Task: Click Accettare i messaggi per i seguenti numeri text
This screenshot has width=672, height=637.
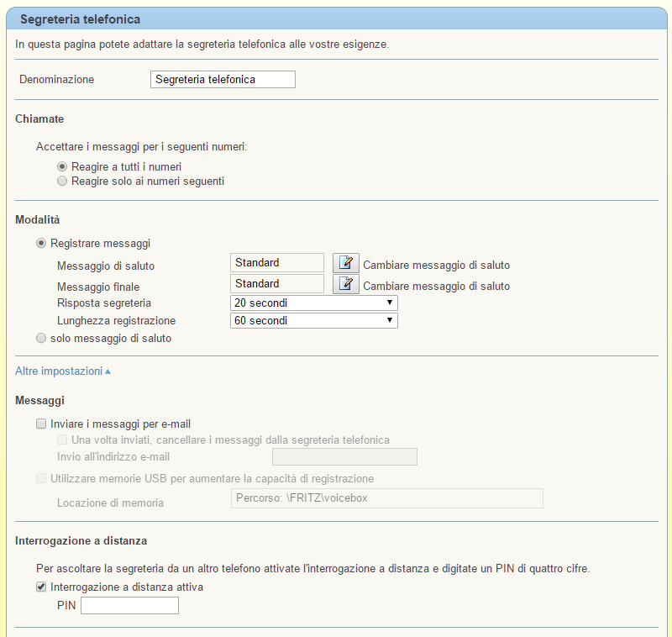Action: [x=141, y=147]
